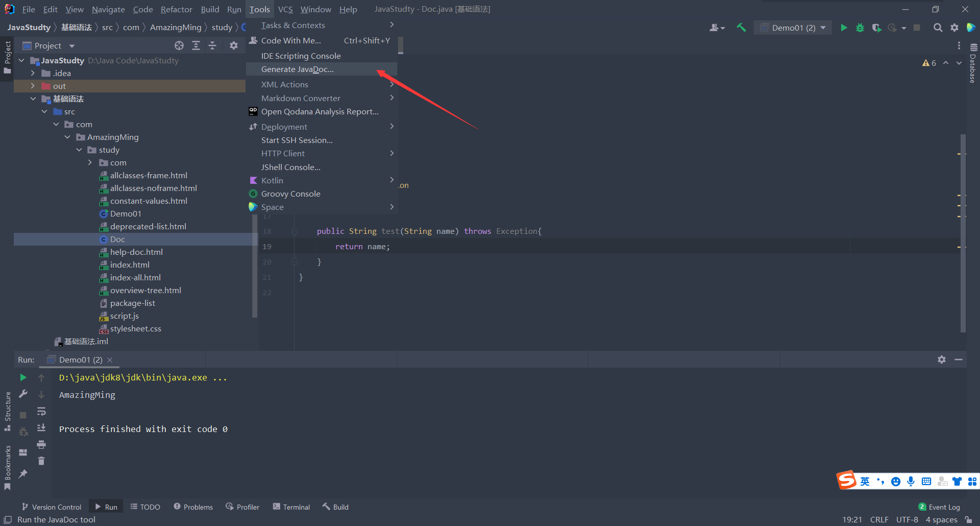Click the Up stack trace arrow

tap(41, 377)
